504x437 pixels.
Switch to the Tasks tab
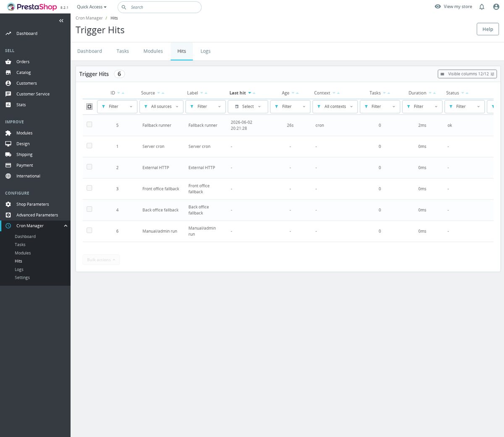click(123, 51)
